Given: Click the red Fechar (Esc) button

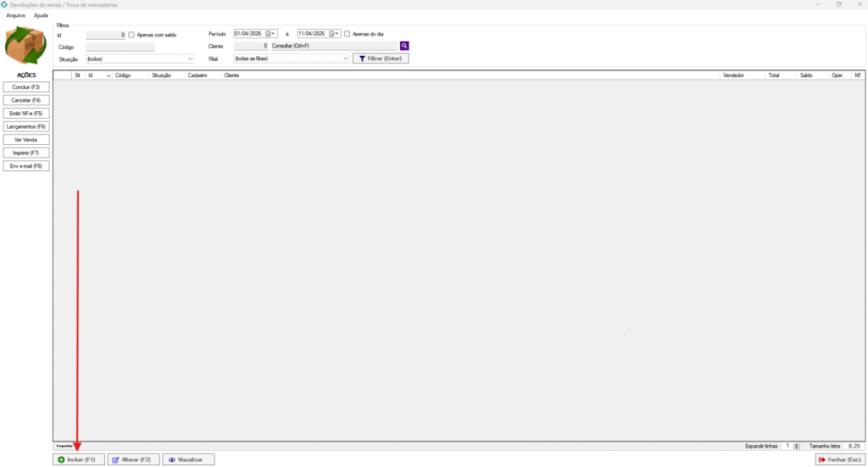Looking at the screenshot, I should click(839, 459).
